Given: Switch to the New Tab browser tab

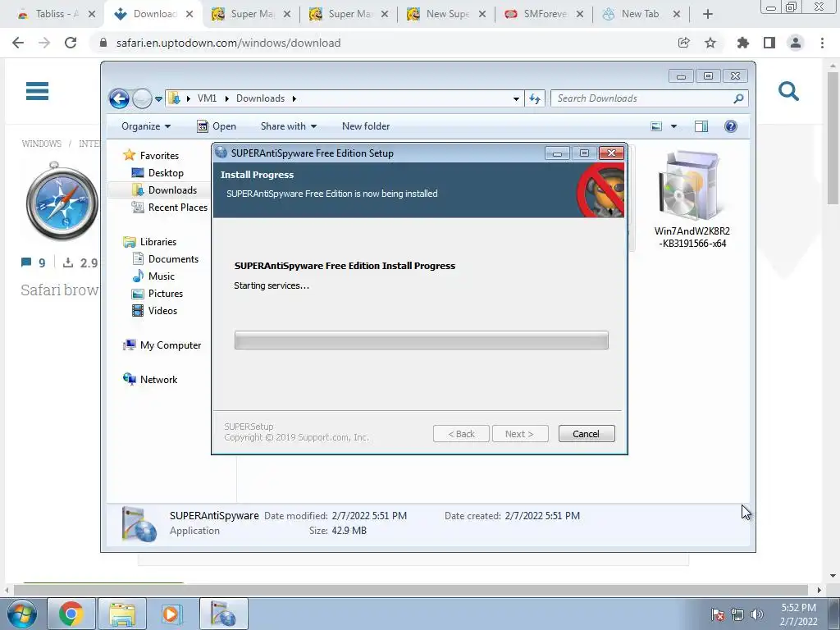Looking at the screenshot, I should point(641,15).
